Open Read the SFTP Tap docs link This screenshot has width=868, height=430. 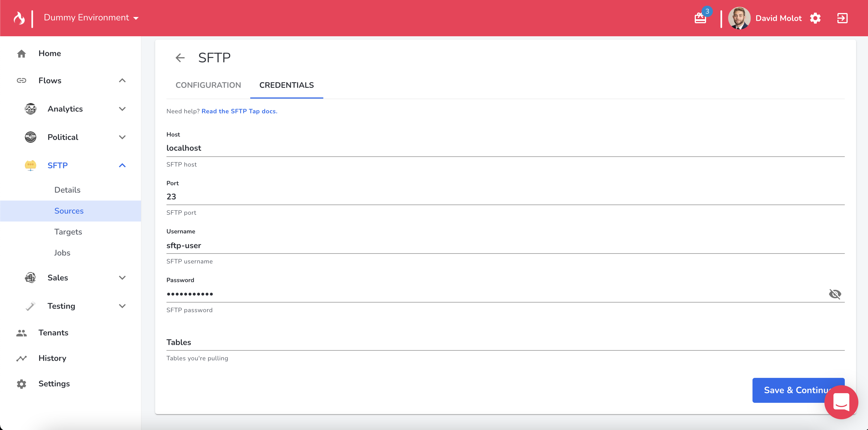click(239, 111)
